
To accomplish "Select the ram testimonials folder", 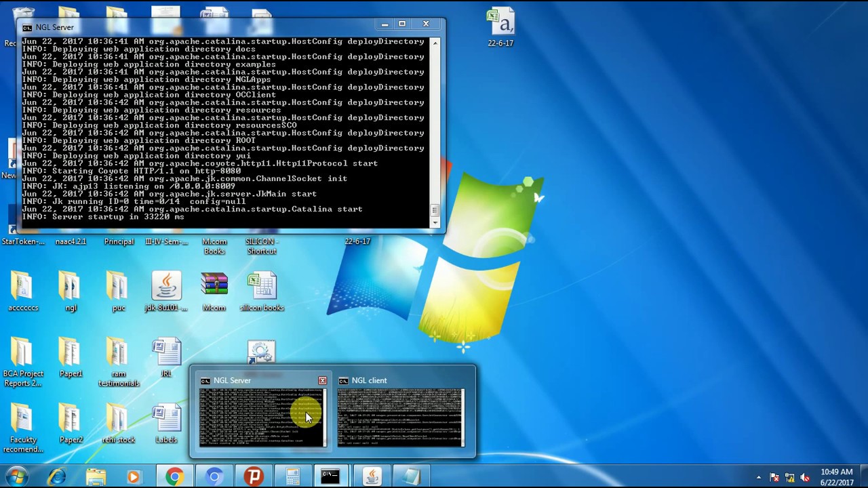I will pyautogui.click(x=119, y=363).
